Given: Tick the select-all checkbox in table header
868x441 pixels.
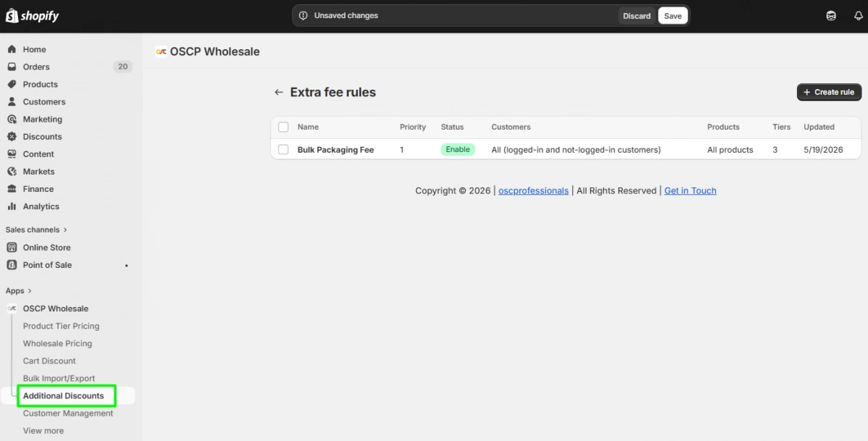Looking at the screenshot, I should 284,127.
